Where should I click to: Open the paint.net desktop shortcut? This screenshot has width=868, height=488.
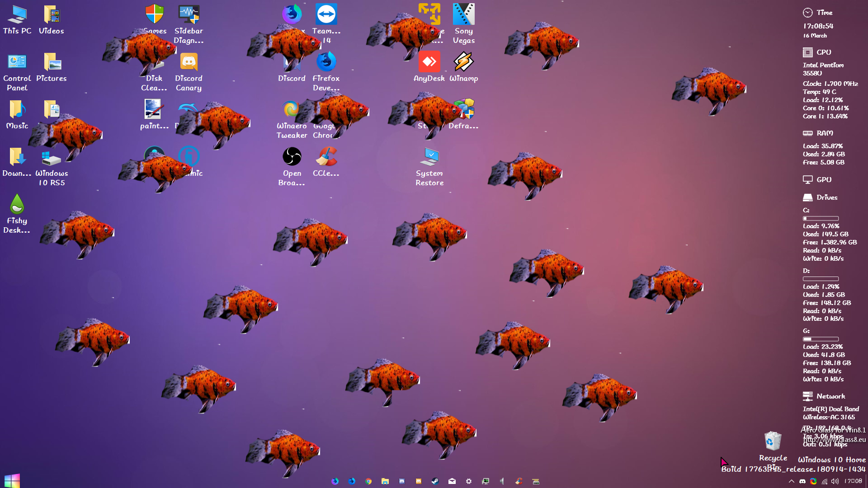coord(154,115)
